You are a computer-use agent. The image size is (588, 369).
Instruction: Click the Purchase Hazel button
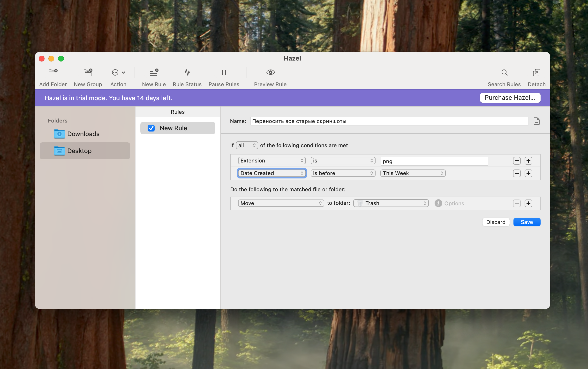pyautogui.click(x=510, y=98)
